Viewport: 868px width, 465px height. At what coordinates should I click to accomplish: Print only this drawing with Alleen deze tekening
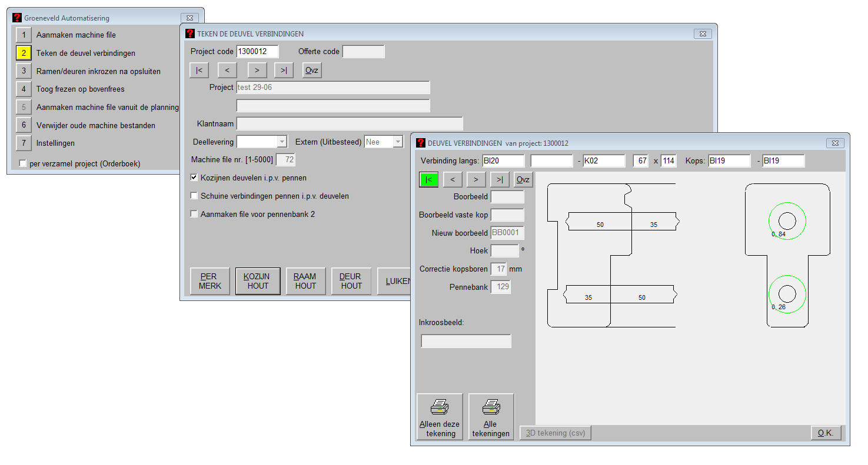click(439, 417)
